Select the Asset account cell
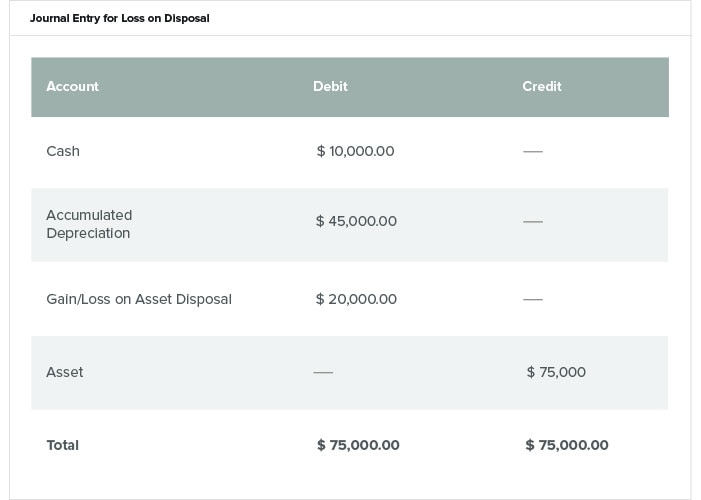This screenshot has height=500, width=701. pyautogui.click(x=65, y=372)
